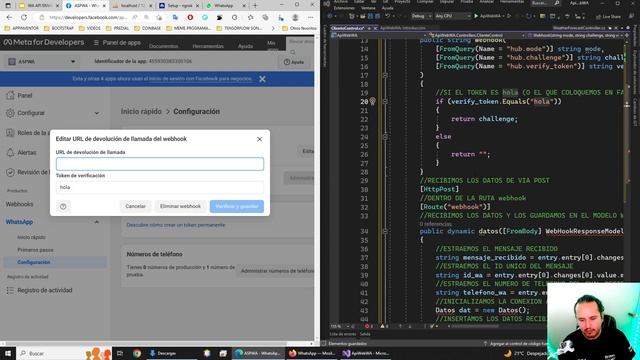Click the Registro de actividad list icon
Image resolution: width=640 pixels, height=360 pixels.
(10, 290)
